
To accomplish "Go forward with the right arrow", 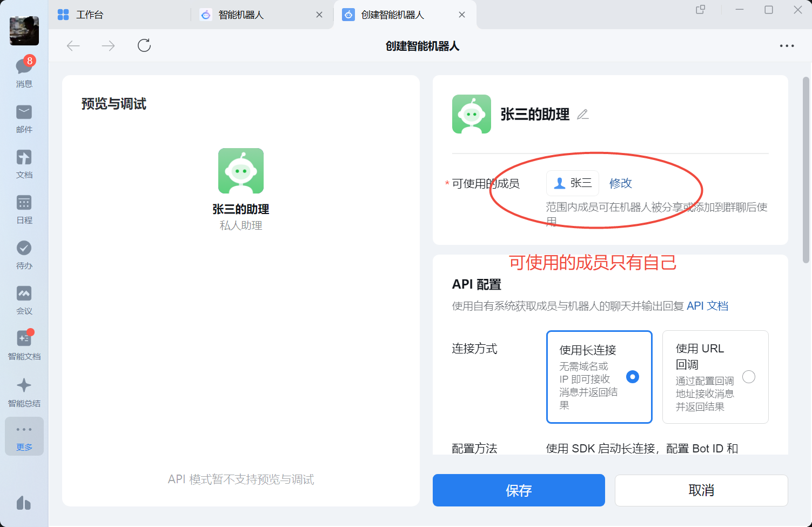I will click(108, 46).
